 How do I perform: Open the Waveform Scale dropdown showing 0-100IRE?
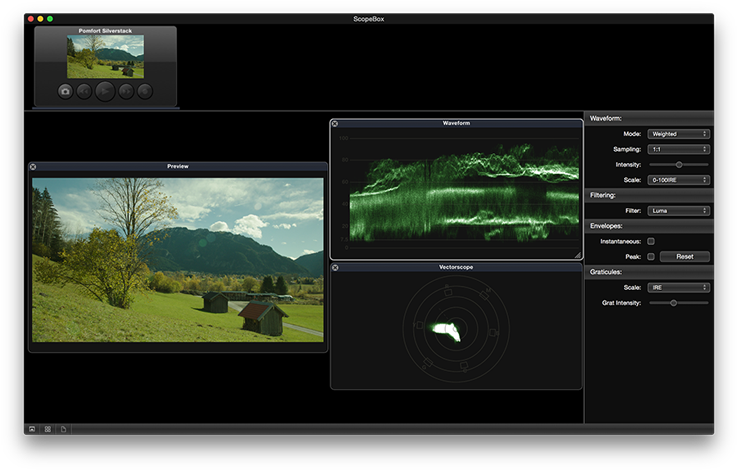pos(678,179)
